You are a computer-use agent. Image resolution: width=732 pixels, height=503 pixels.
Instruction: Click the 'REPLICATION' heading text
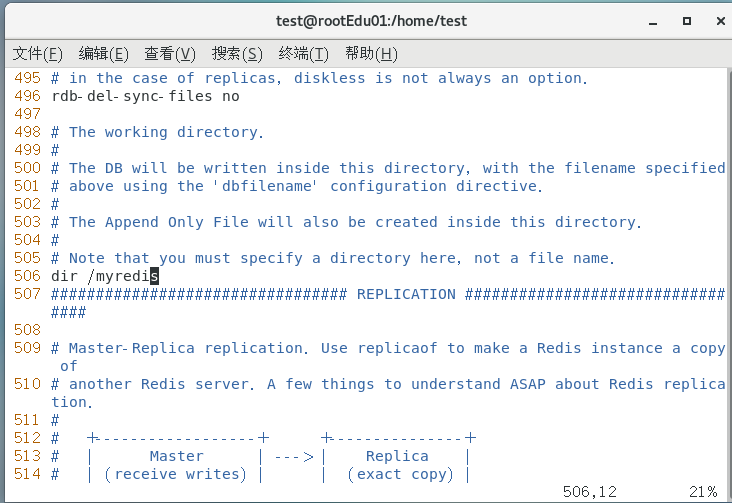pos(405,294)
